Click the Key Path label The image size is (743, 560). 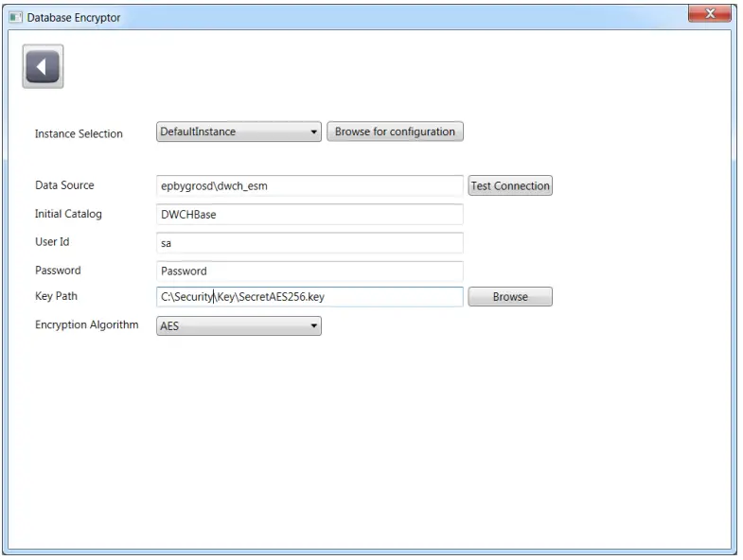point(56,296)
